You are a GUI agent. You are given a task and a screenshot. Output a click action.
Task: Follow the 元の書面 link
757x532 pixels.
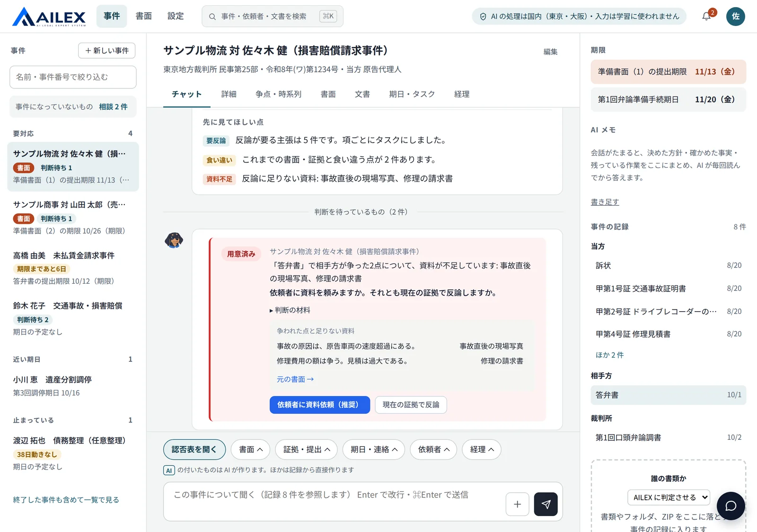(x=295, y=379)
